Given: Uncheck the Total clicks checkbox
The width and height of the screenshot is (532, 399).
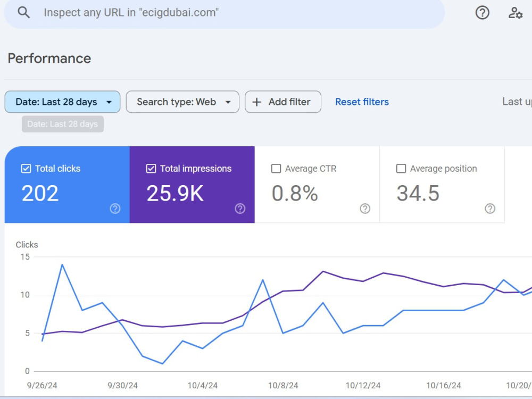Looking at the screenshot, I should [x=26, y=169].
